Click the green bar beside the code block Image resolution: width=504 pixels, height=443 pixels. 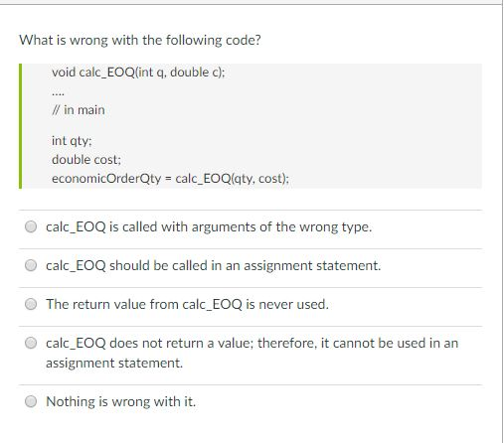tap(21, 126)
